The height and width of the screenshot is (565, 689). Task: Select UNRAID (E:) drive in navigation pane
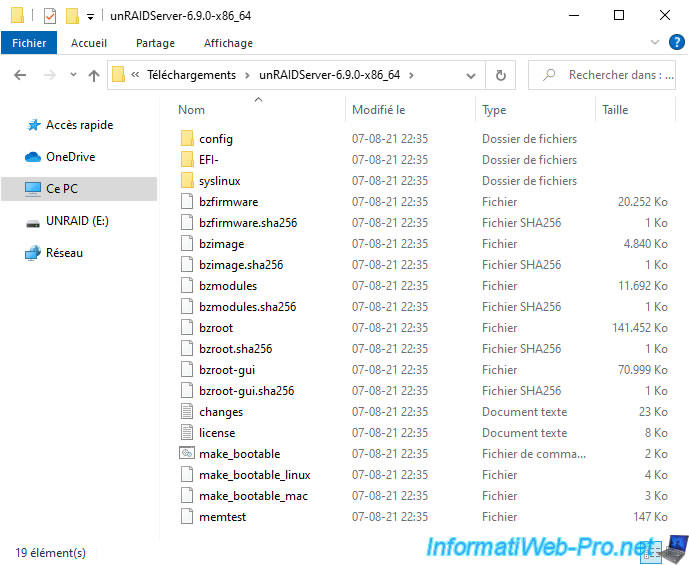click(x=77, y=221)
